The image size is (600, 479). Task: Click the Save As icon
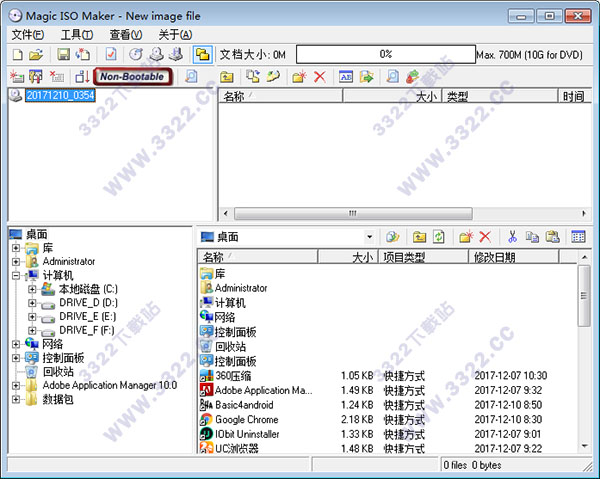(x=83, y=55)
